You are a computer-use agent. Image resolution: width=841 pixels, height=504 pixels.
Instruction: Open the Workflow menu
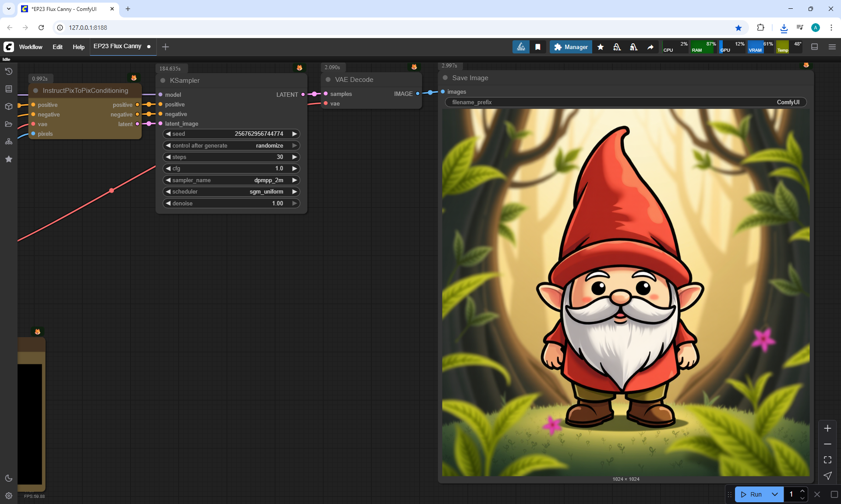click(31, 47)
